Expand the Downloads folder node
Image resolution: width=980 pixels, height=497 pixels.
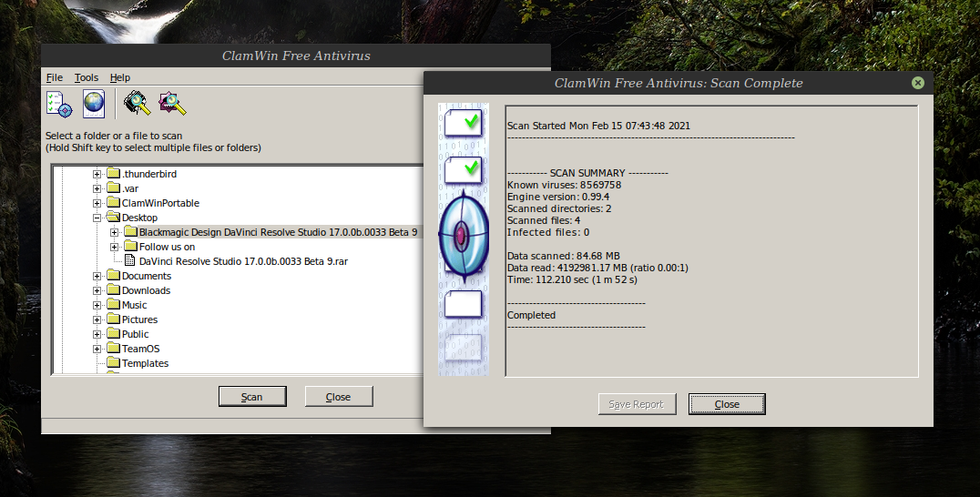click(97, 290)
